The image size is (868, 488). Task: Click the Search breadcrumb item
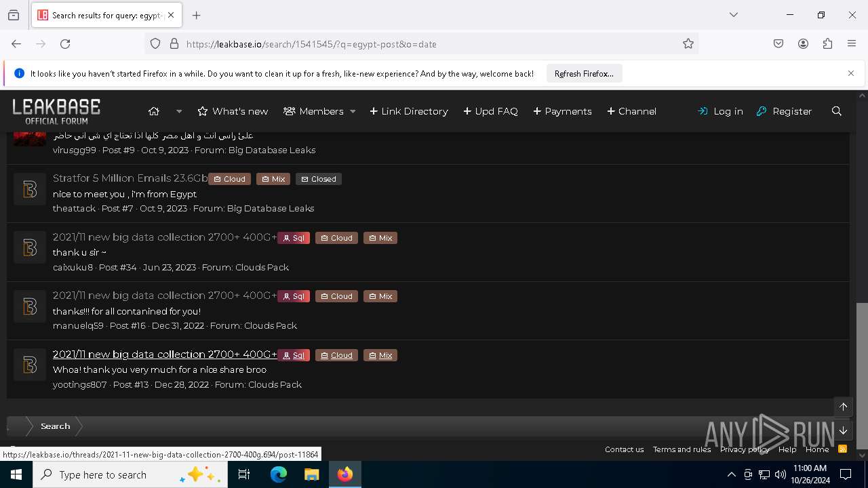[x=55, y=426]
